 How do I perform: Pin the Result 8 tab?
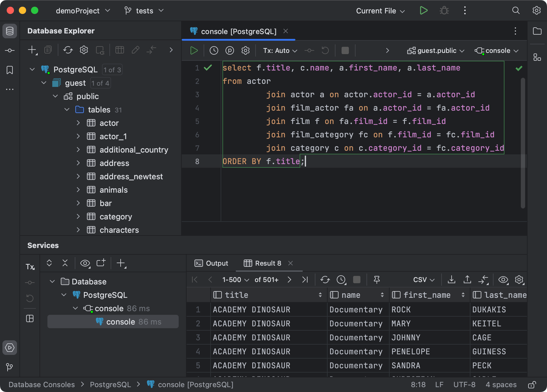click(x=377, y=280)
